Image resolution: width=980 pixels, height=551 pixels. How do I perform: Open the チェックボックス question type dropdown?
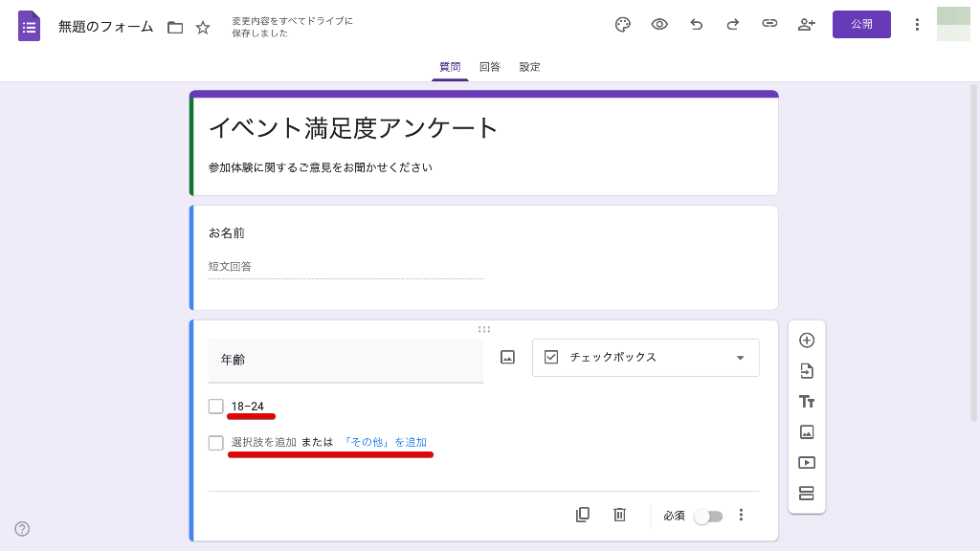(646, 358)
